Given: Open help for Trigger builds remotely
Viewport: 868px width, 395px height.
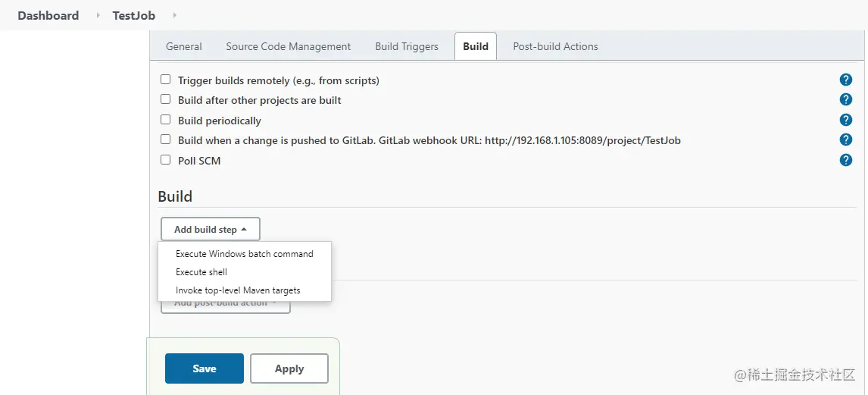Looking at the screenshot, I should [x=846, y=80].
